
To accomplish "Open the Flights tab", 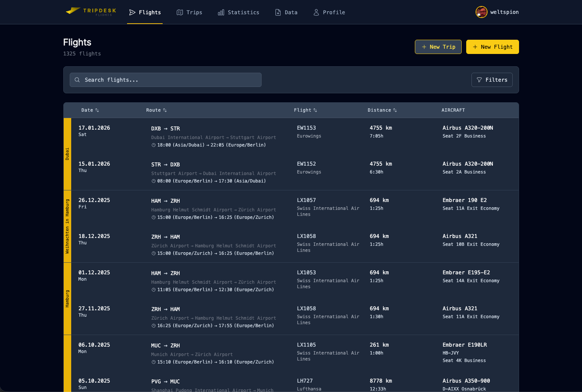I will coord(145,12).
